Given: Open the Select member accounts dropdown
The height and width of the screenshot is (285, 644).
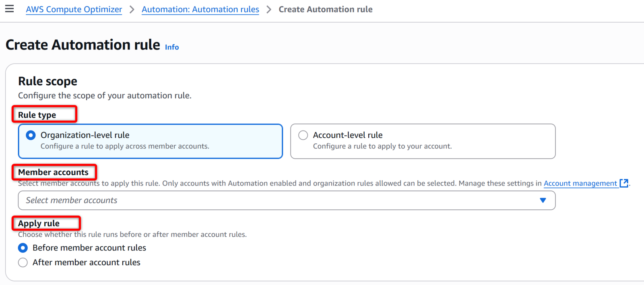Looking at the screenshot, I should coord(287,200).
